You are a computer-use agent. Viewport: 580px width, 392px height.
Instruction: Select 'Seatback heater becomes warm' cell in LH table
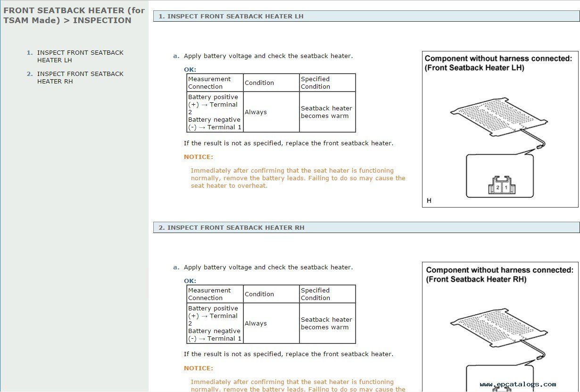pos(327,112)
